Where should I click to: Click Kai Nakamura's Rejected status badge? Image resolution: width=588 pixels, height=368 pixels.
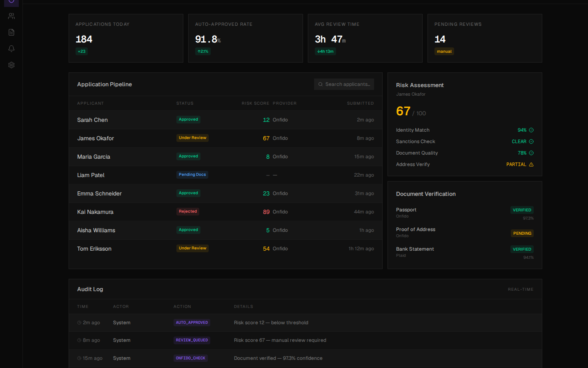pyautogui.click(x=188, y=211)
